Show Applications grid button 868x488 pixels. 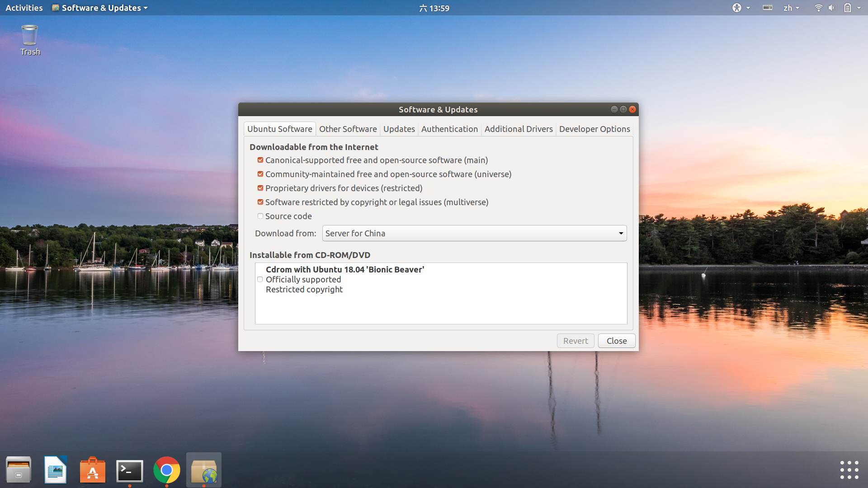849,470
